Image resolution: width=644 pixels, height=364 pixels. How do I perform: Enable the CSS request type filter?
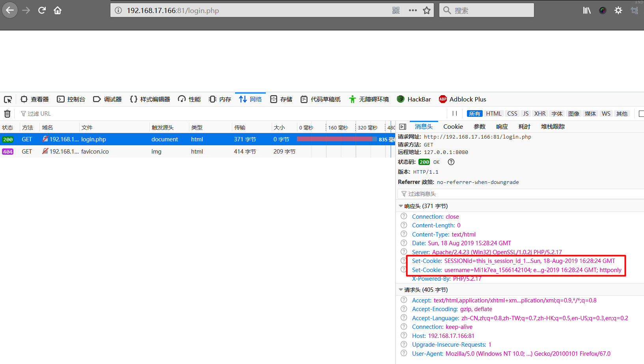[x=512, y=114]
